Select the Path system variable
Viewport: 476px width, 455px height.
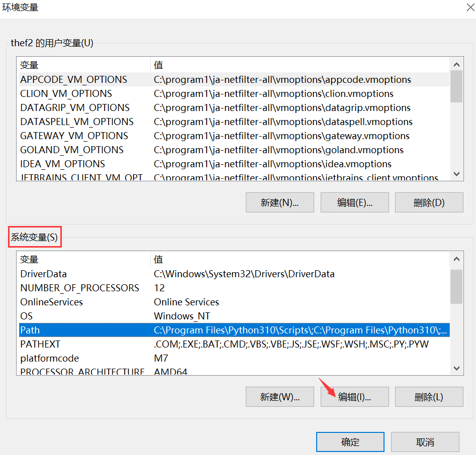pos(234,330)
